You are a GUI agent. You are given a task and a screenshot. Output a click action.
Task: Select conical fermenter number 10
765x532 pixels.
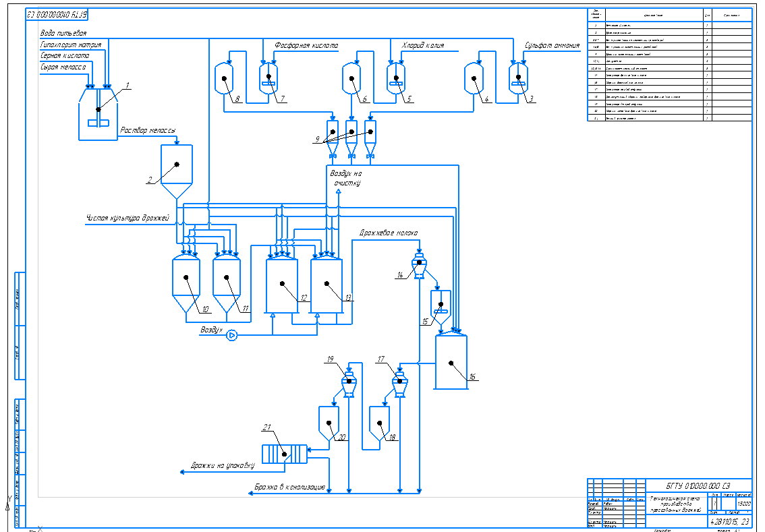tap(186, 284)
